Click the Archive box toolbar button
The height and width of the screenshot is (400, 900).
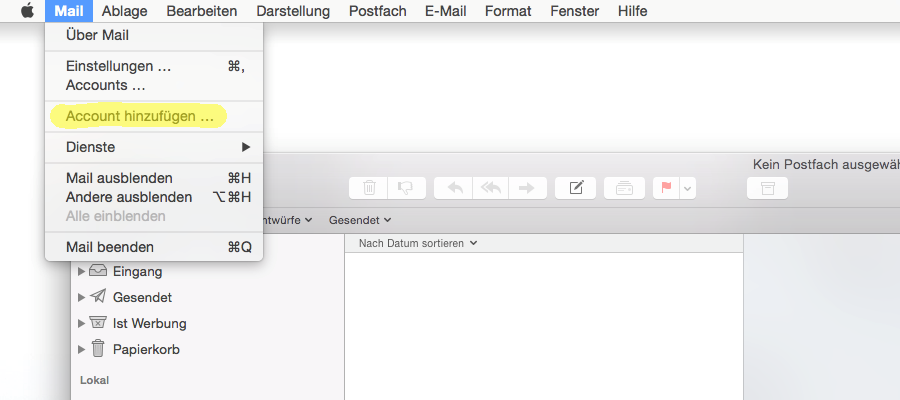pyautogui.click(x=767, y=188)
